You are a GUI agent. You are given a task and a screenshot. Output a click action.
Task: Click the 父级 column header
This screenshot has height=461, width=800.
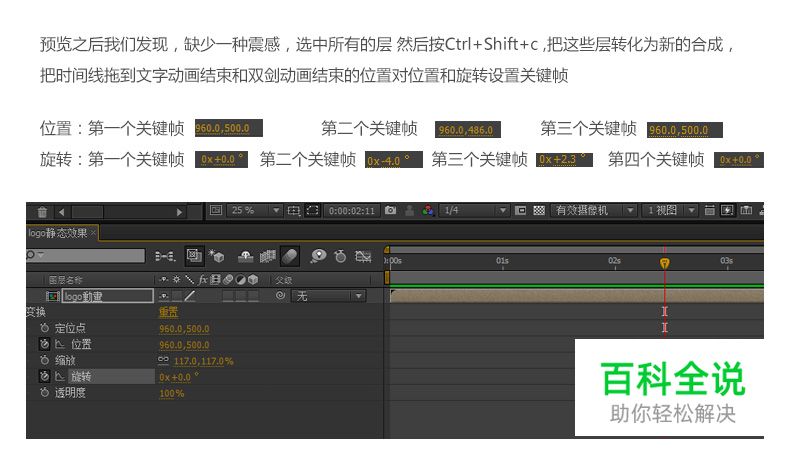(284, 280)
